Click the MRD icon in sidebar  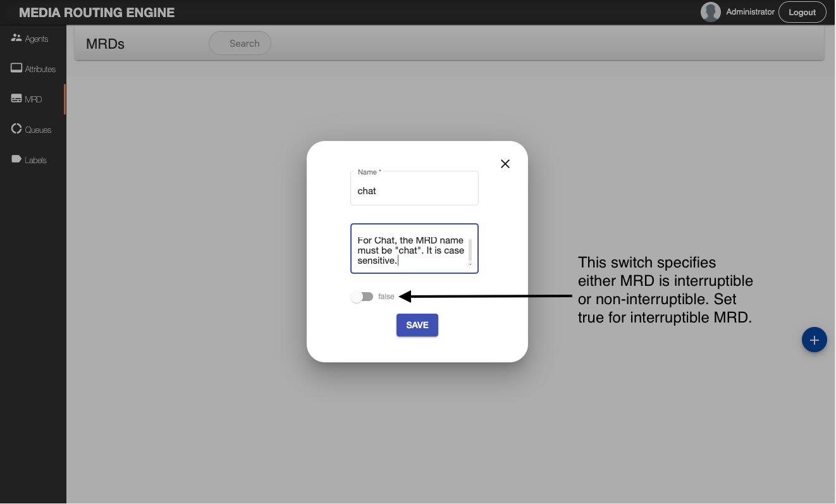[16, 99]
